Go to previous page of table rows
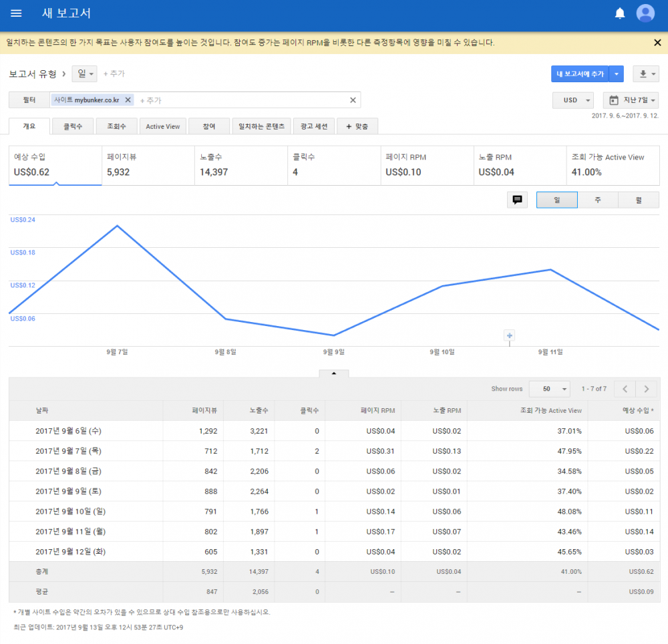This screenshot has width=668, height=644. pyautogui.click(x=625, y=389)
